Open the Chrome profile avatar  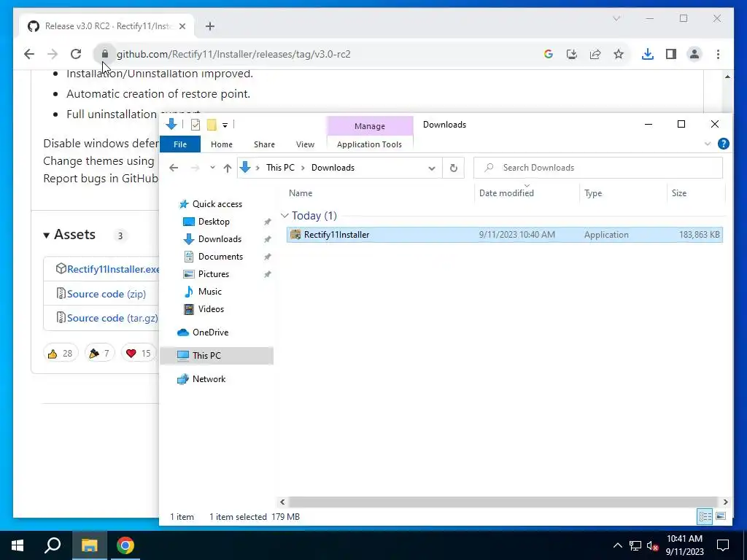[x=694, y=54]
